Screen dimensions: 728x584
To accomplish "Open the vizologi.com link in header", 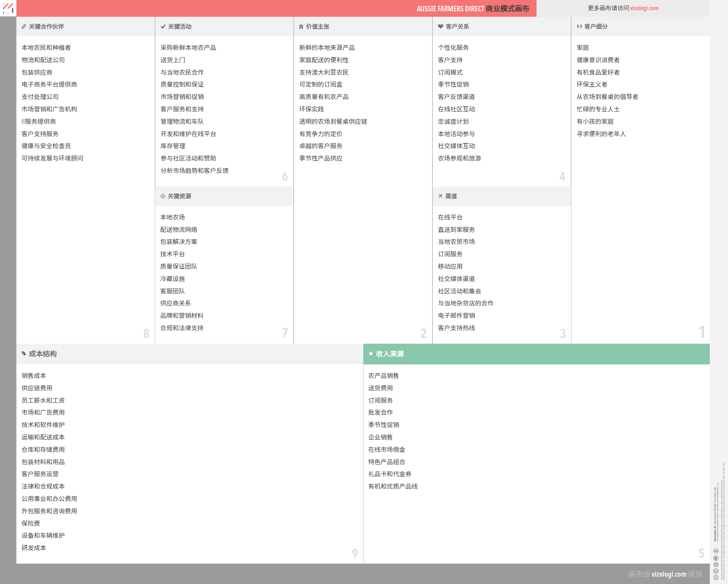I will [x=644, y=8].
